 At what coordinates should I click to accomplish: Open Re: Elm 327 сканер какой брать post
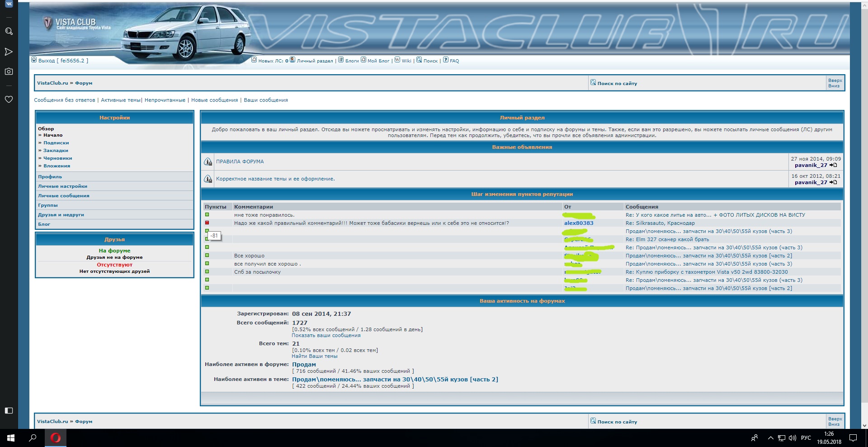[667, 239]
